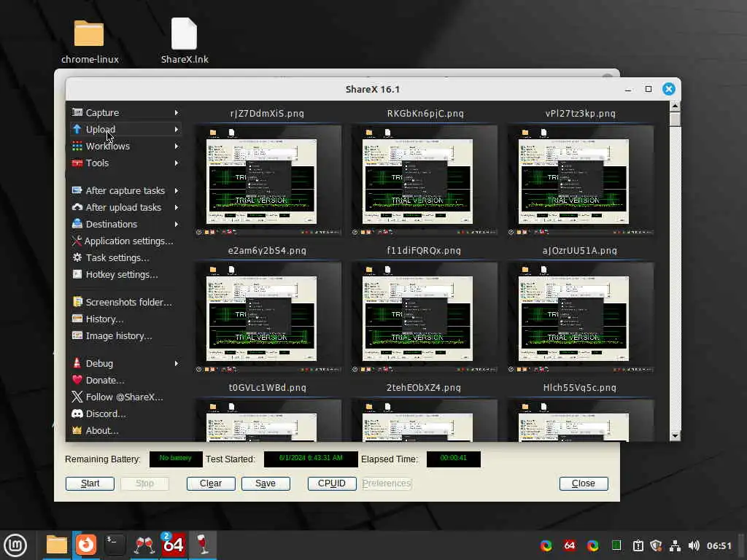Select the aJOzrUU51A.png thumbnail
Screen dimensions: 747x560
pyautogui.click(x=580, y=317)
